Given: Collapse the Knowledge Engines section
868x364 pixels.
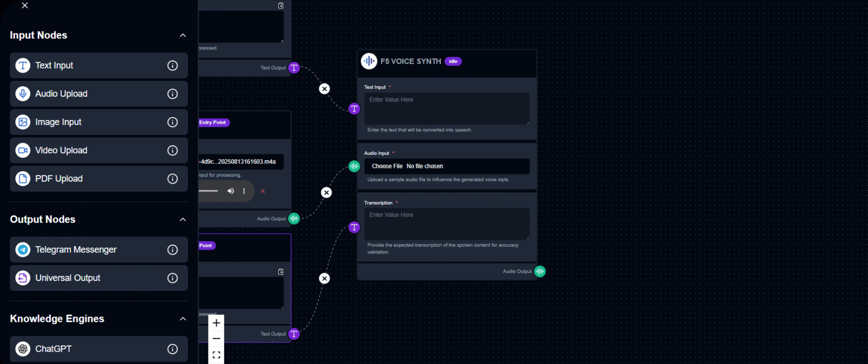Looking at the screenshot, I should (x=183, y=319).
